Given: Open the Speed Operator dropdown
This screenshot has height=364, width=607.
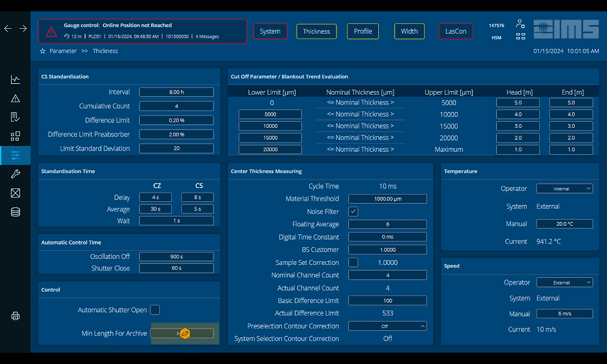Looking at the screenshot, I should [564, 283].
